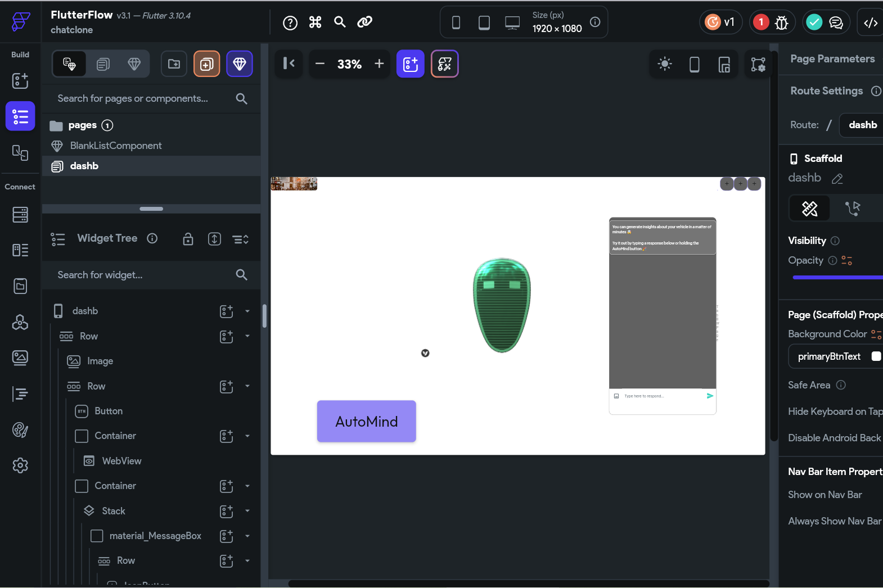The width and height of the screenshot is (883, 588).
Task: Collapse the first Row tree node
Action: (x=247, y=336)
